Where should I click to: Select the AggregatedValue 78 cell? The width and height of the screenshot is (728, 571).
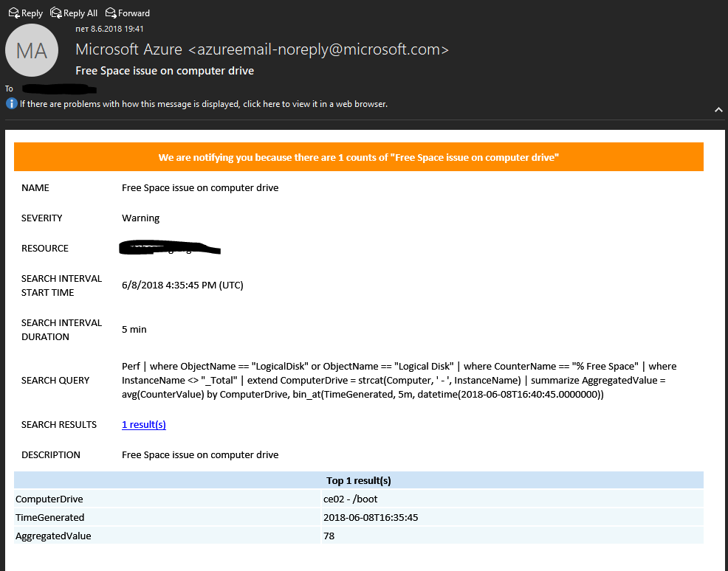pyautogui.click(x=329, y=536)
